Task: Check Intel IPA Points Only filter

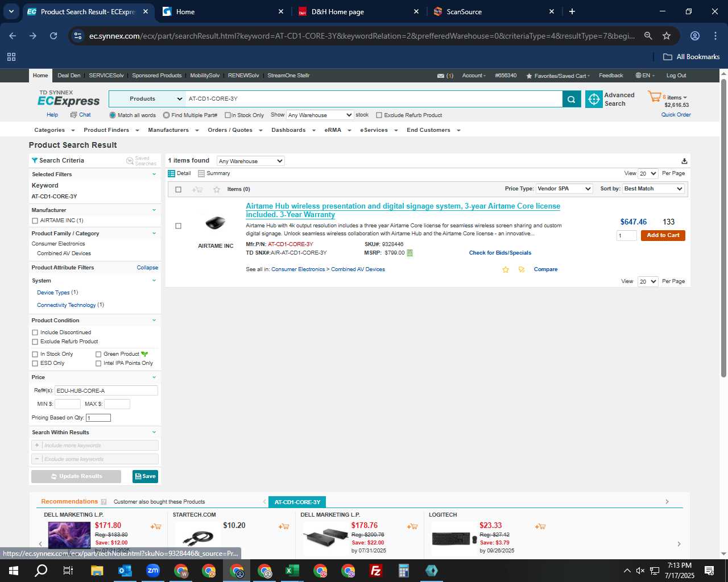Action: click(98, 363)
